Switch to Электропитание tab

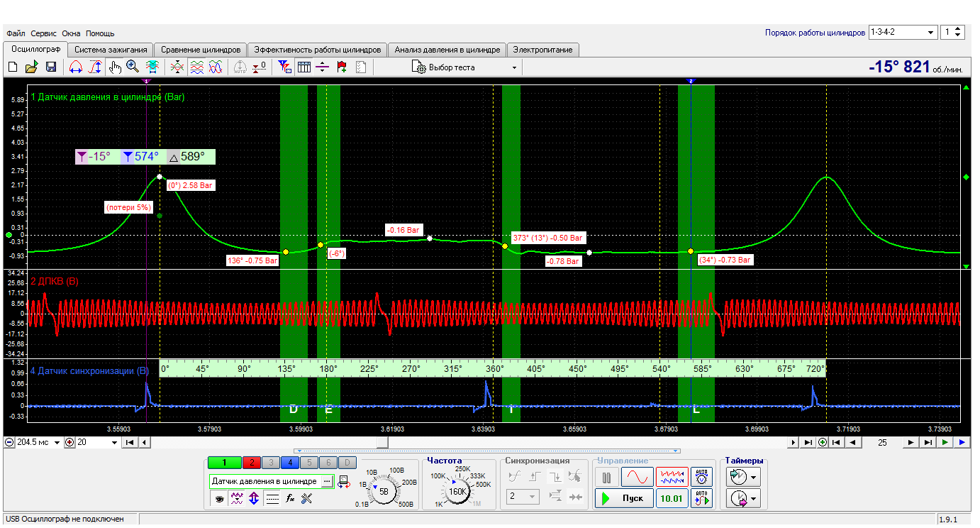[544, 50]
